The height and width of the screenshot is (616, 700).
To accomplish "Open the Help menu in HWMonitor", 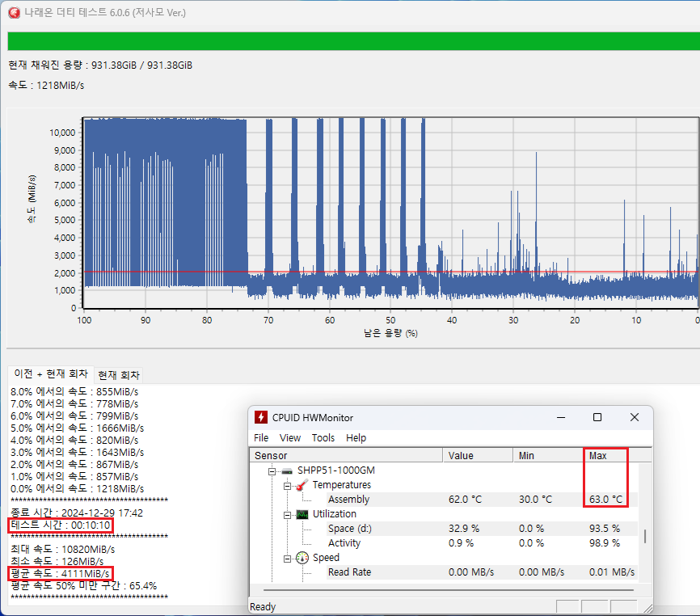I will pos(356,438).
